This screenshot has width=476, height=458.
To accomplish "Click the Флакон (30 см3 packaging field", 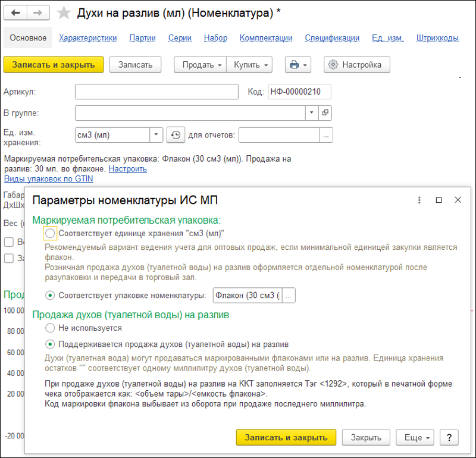I will (248, 295).
